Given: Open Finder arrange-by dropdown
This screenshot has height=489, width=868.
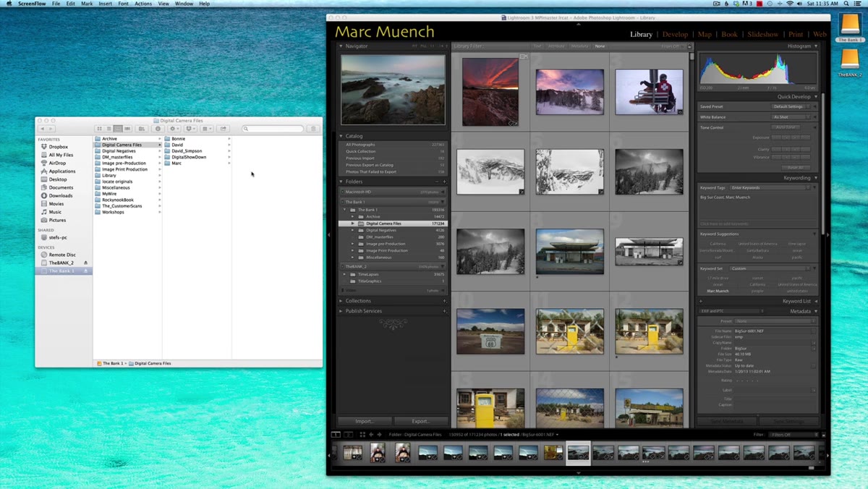Looking at the screenshot, I should click(207, 129).
